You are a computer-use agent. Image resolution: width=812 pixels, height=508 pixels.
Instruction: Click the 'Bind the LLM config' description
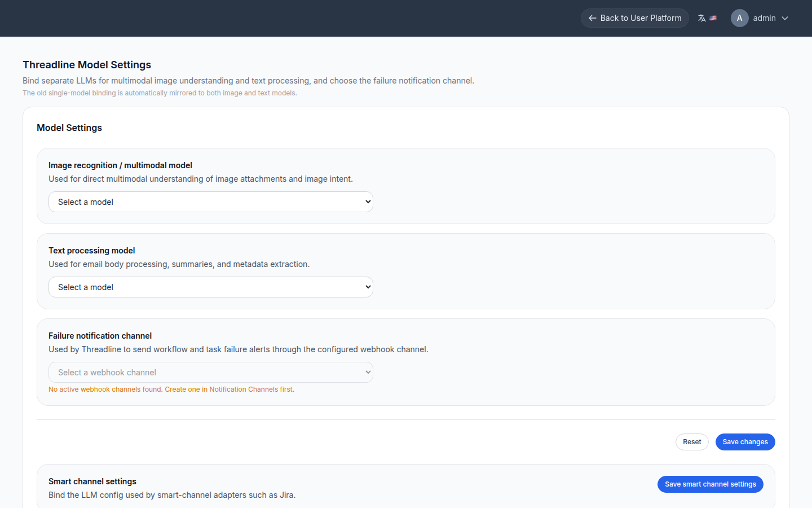tap(172, 495)
